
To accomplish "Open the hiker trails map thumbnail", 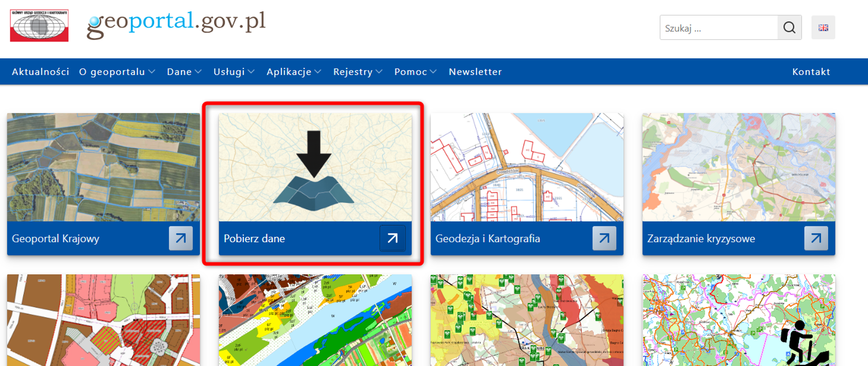I will [739, 320].
